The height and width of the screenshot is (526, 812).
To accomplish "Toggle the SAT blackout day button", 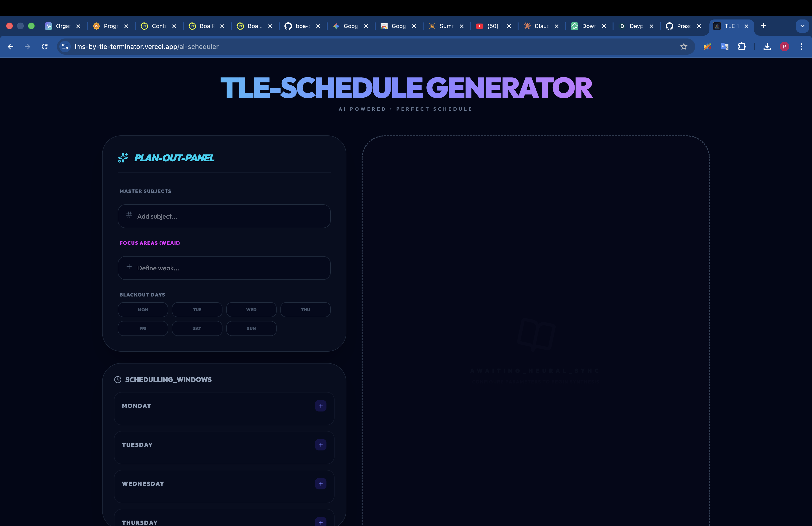I will tap(197, 328).
